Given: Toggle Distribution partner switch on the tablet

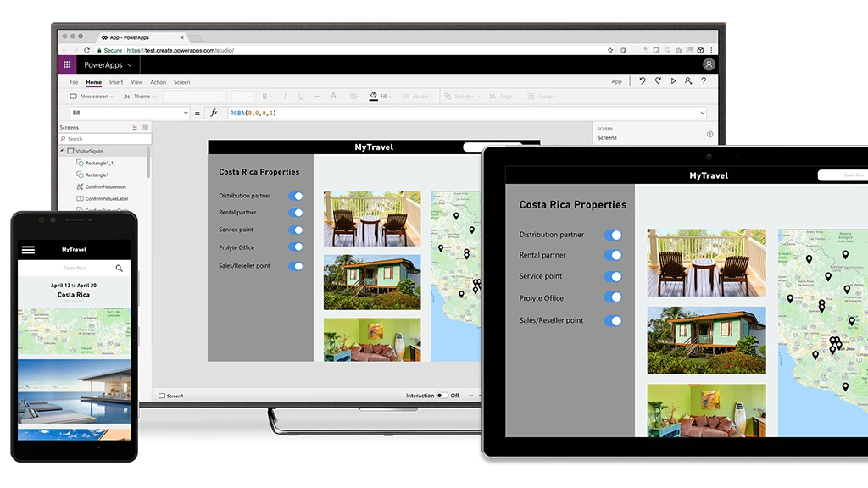Looking at the screenshot, I should (613, 235).
